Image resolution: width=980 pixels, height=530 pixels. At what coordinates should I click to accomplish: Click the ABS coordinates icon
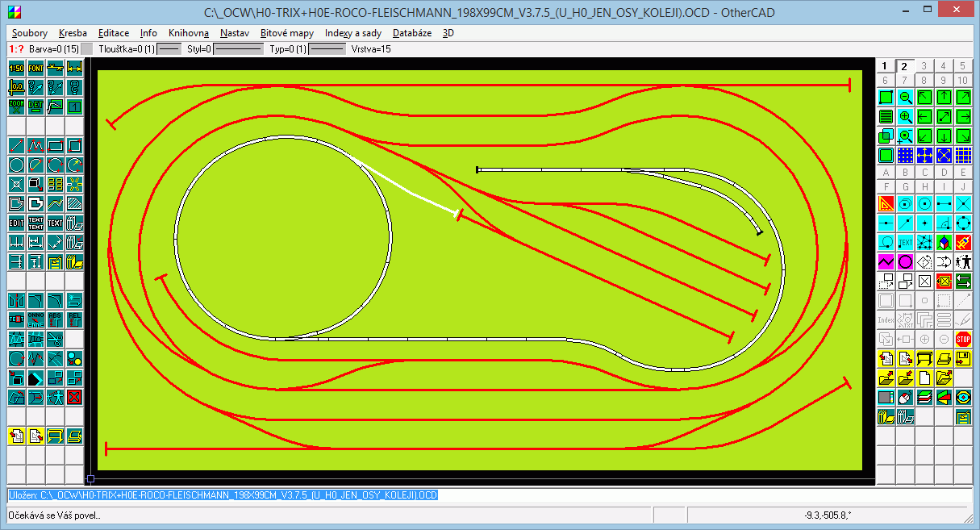[55, 319]
